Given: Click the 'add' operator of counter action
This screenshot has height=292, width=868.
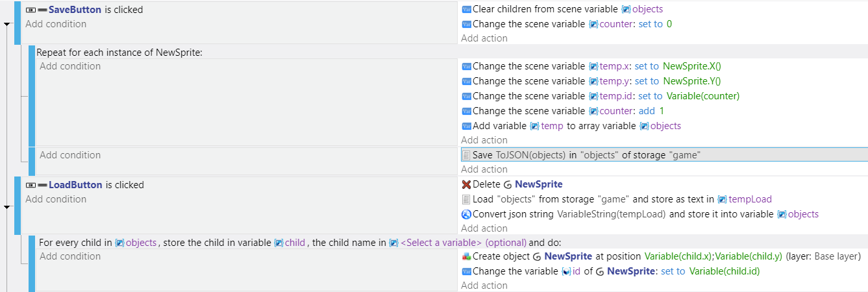Looking at the screenshot, I should tap(647, 111).
